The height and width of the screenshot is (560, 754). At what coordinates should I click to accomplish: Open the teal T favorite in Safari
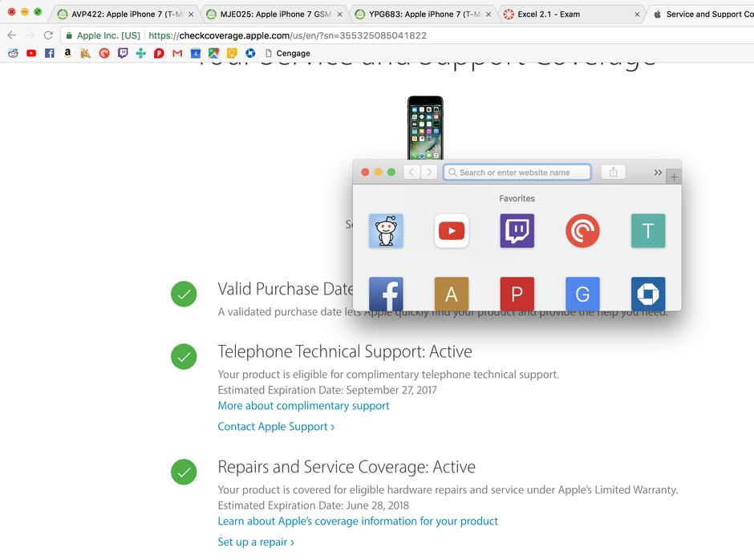pos(648,231)
